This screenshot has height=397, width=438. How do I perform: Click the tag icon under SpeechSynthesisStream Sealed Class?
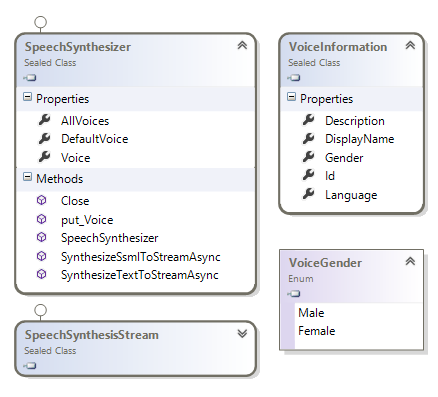tap(30, 366)
